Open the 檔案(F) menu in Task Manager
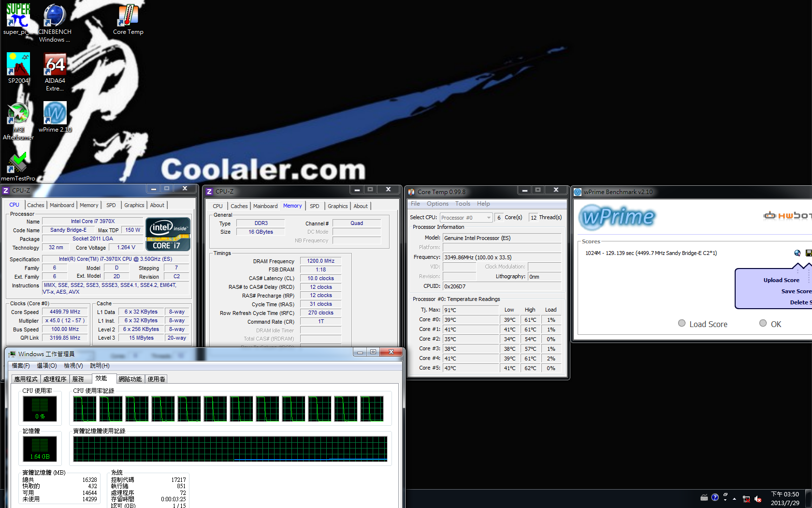The height and width of the screenshot is (508, 812). coord(21,366)
